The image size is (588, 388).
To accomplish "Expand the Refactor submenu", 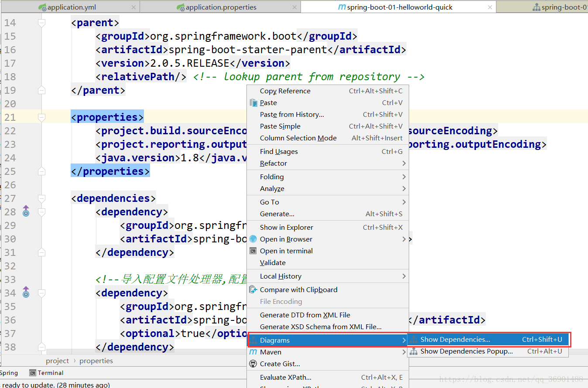I will click(328, 163).
